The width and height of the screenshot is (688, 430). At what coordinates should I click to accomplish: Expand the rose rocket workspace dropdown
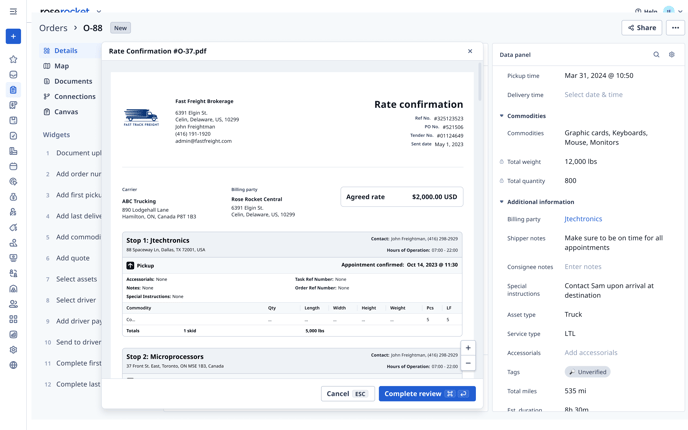pos(99,11)
